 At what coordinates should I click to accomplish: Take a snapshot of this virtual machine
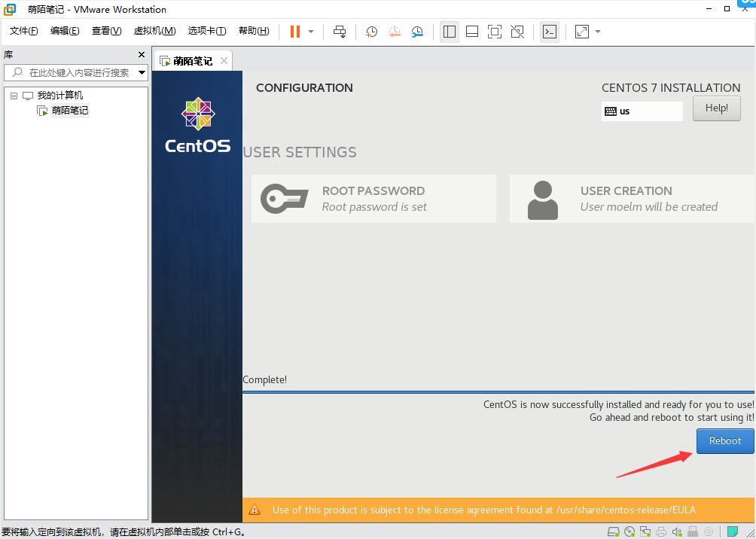point(371,32)
